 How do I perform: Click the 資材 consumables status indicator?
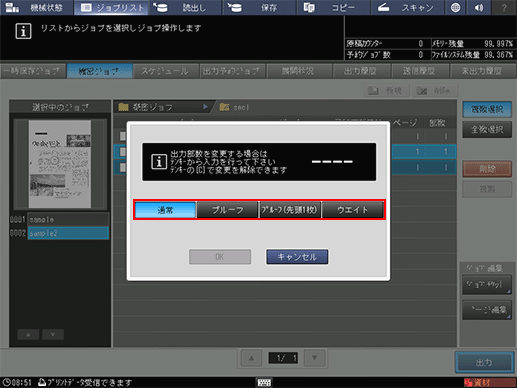[x=489, y=382]
